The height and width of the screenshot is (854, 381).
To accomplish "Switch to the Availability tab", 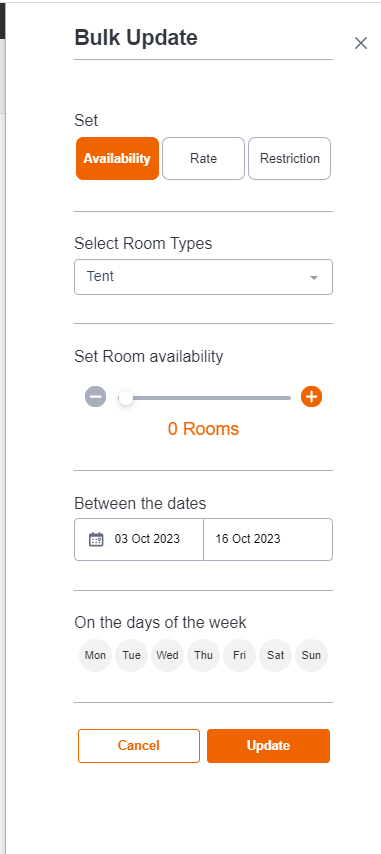I will click(117, 158).
